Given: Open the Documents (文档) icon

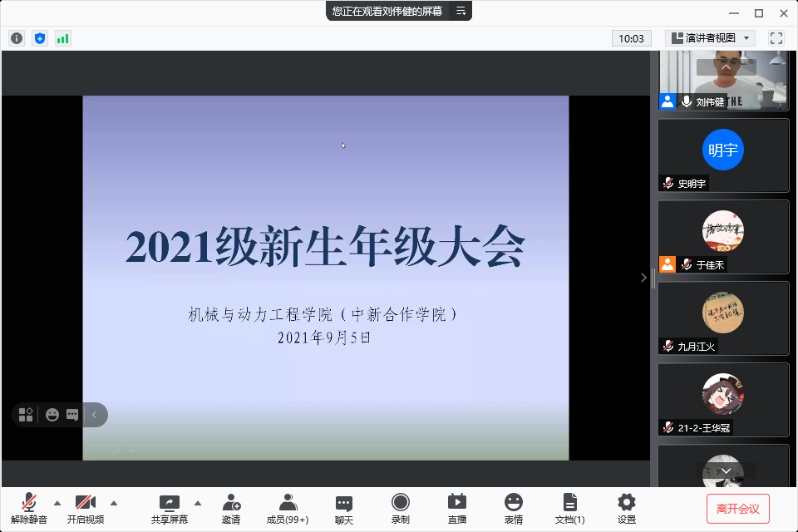Looking at the screenshot, I should pos(570,508).
